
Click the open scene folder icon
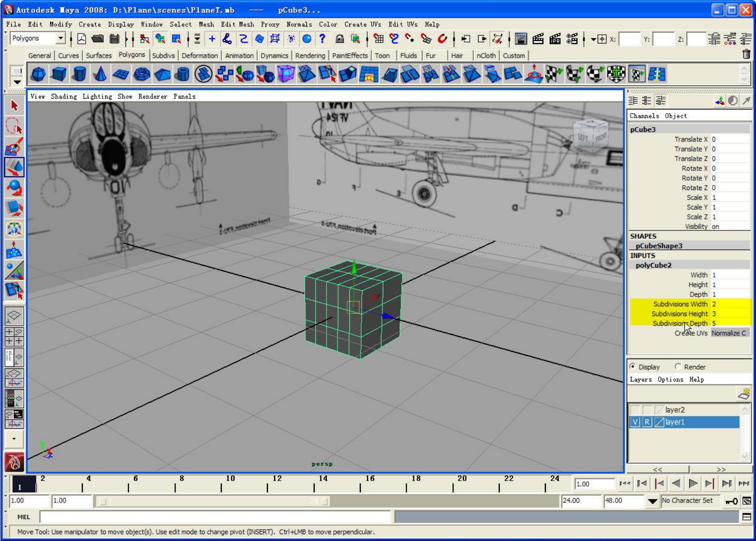pos(98,39)
